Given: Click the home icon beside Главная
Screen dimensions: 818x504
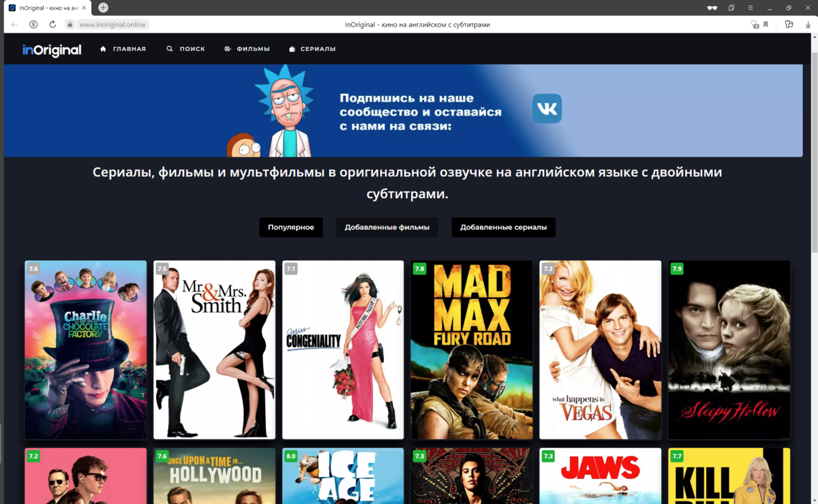Looking at the screenshot, I should point(103,49).
